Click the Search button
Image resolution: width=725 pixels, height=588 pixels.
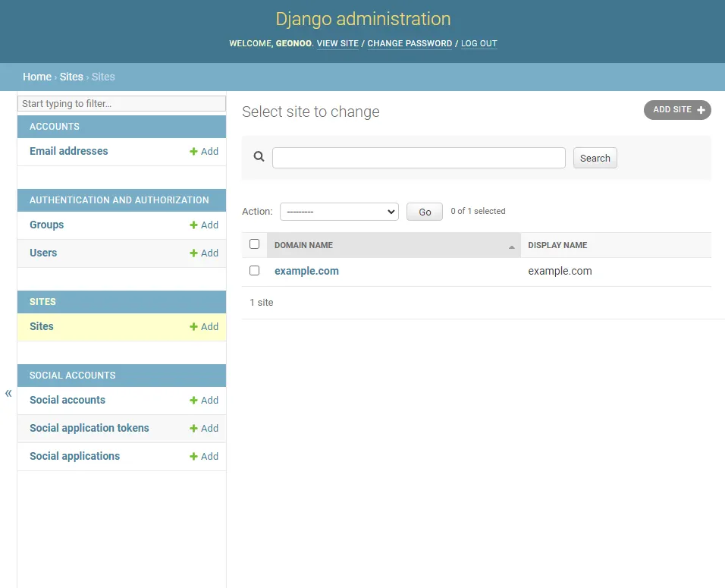pos(595,159)
